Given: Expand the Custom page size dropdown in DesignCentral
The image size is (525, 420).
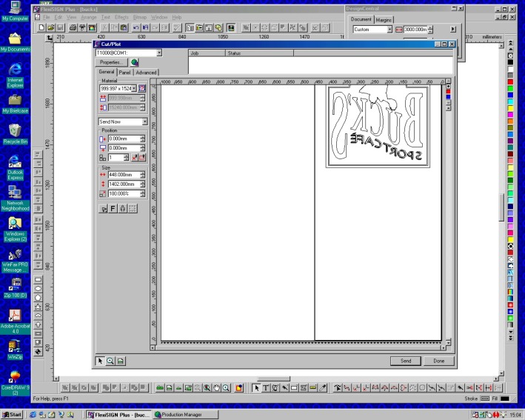Looking at the screenshot, I should point(389,30).
